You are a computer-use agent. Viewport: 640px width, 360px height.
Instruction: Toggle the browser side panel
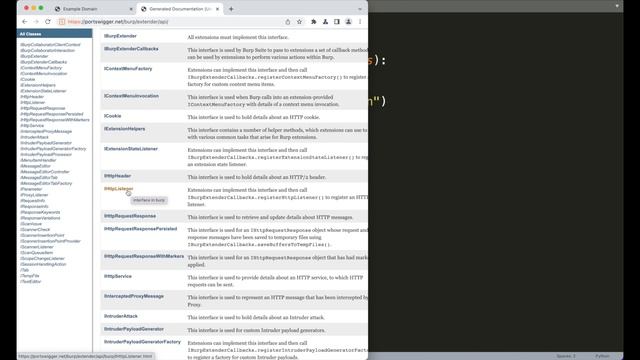point(337,22)
